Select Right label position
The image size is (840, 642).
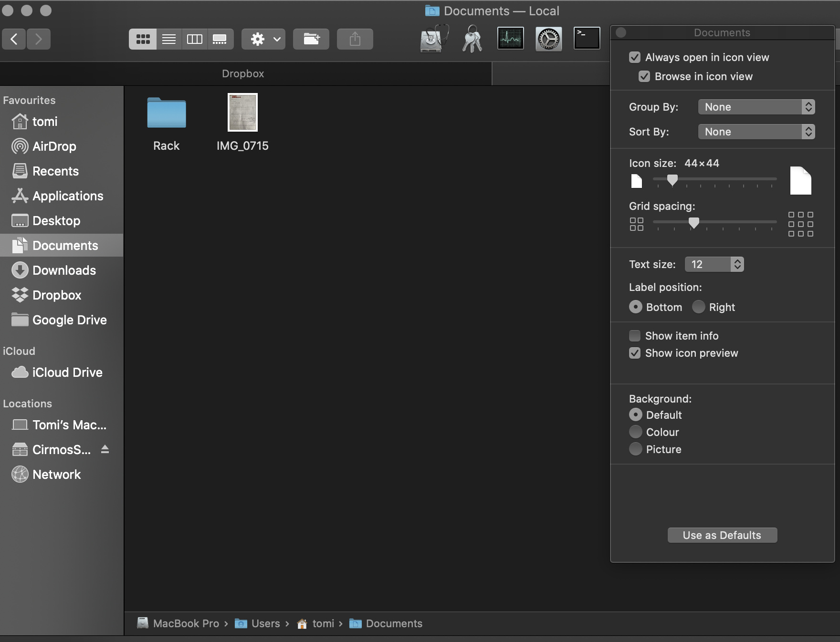(699, 307)
